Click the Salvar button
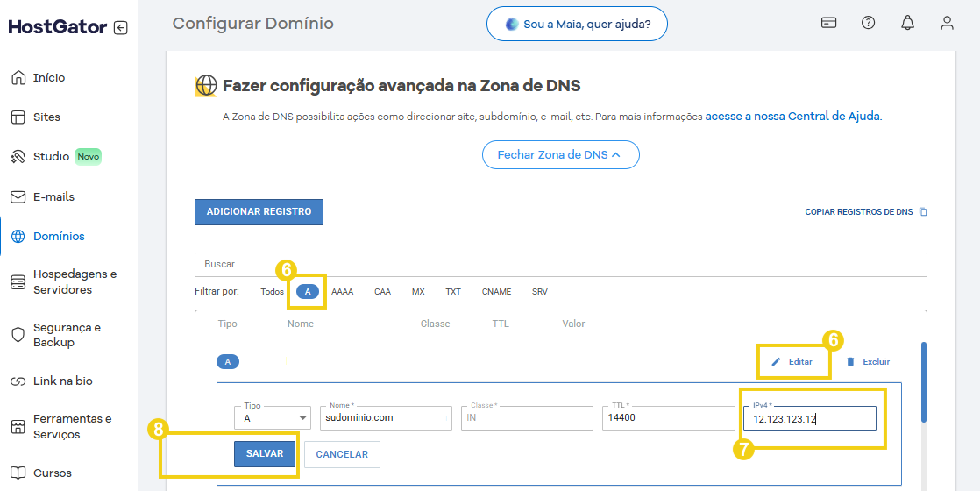 [265, 454]
